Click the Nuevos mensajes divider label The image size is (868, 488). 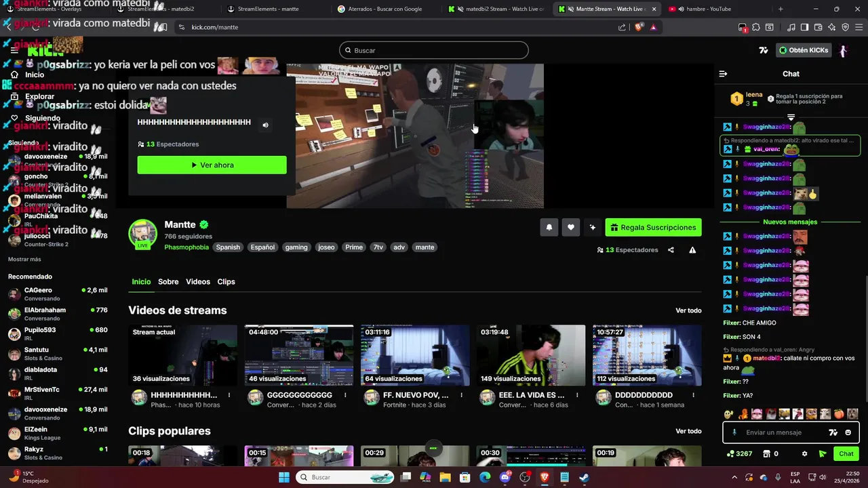click(790, 222)
